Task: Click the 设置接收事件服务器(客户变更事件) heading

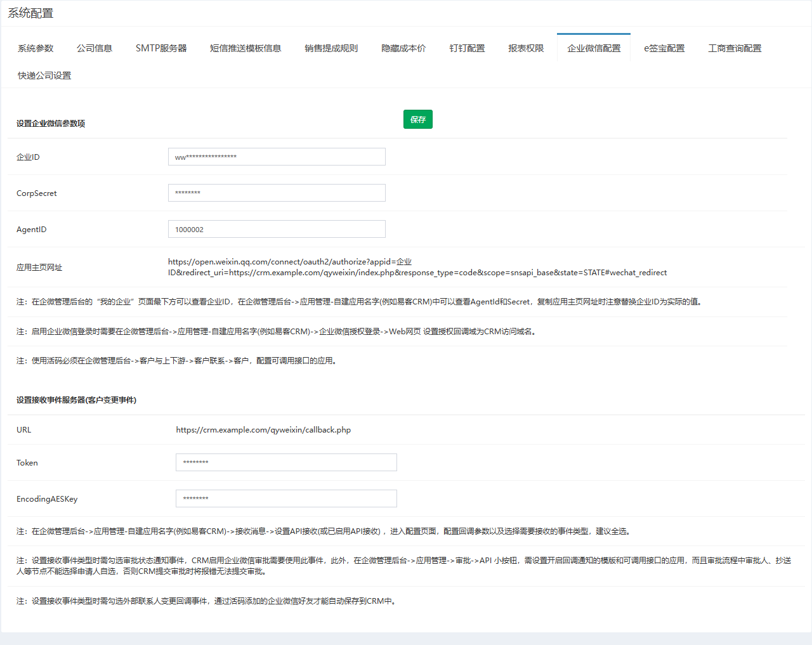Action: tap(76, 400)
